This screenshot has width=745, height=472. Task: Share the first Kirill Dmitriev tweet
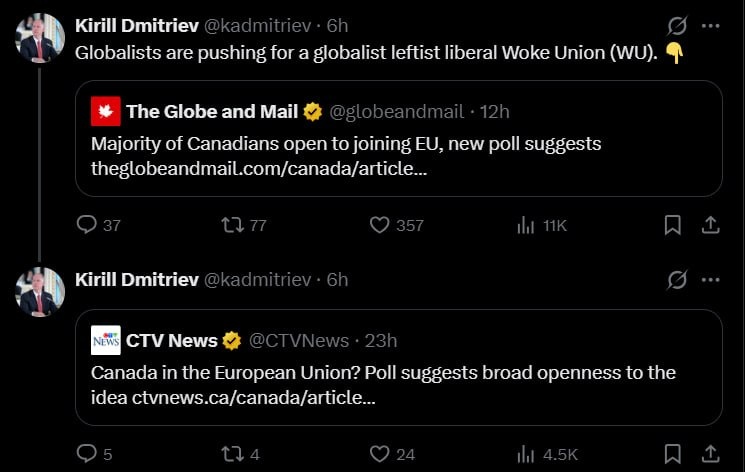tap(710, 225)
